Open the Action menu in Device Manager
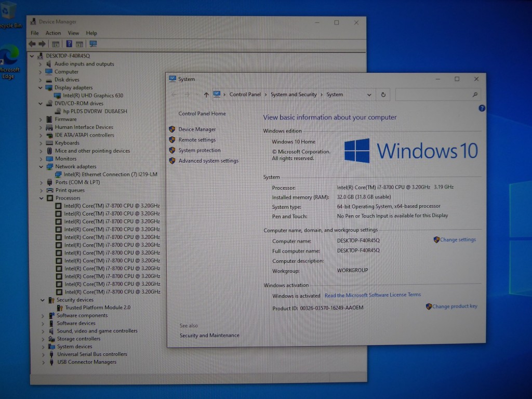Viewport: 532px width, 399px height. pyautogui.click(x=54, y=33)
